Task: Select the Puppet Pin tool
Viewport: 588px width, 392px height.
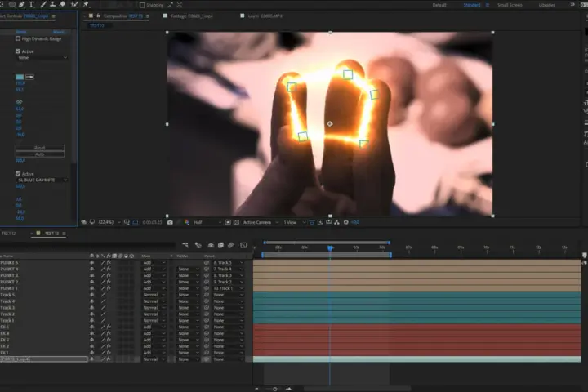Action: 86,5
